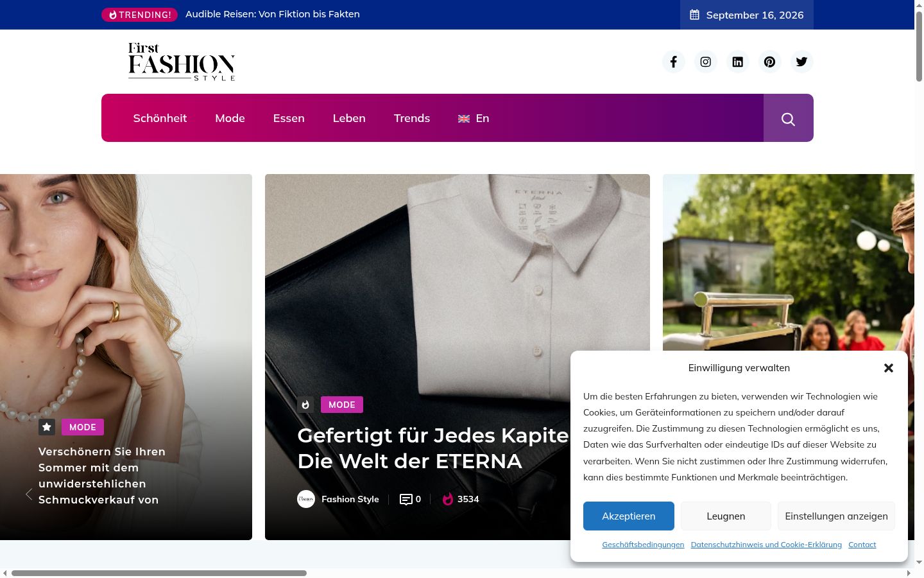
Task: Open the Contact link in cookie dialog
Action: tap(862, 545)
